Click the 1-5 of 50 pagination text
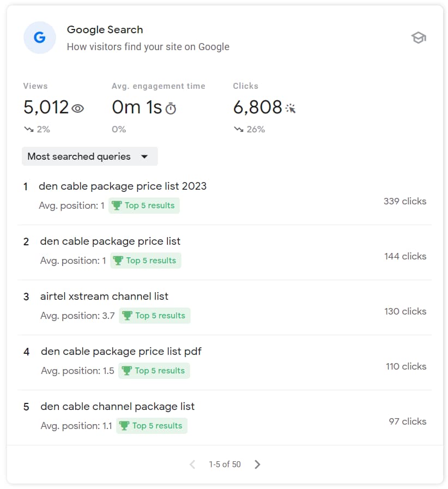This screenshot has width=448, height=489. pyautogui.click(x=225, y=464)
